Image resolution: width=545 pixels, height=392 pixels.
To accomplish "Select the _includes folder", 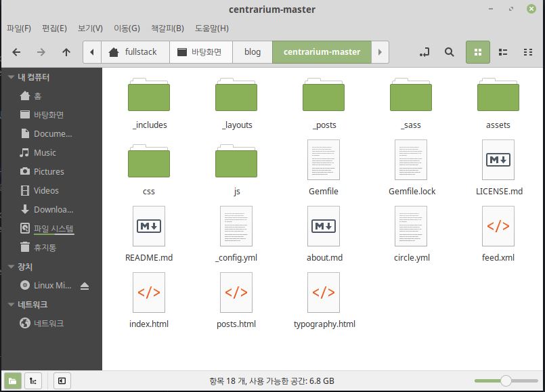I will tap(149, 104).
